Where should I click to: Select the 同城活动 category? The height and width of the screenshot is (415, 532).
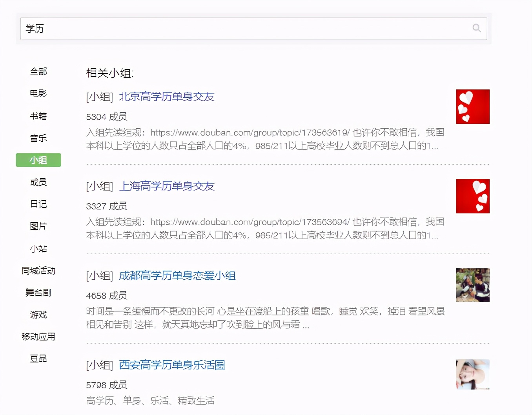[x=38, y=270]
